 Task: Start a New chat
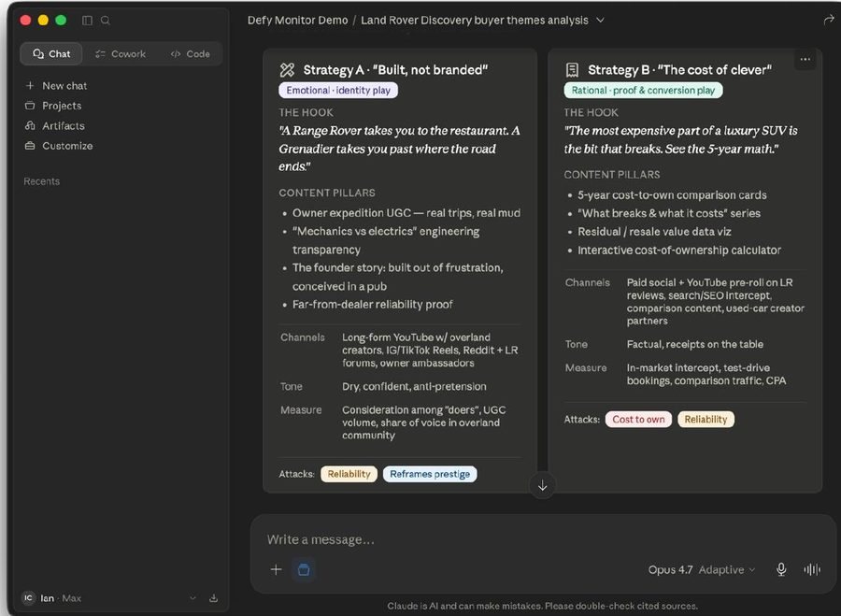(x=64, y=85)
